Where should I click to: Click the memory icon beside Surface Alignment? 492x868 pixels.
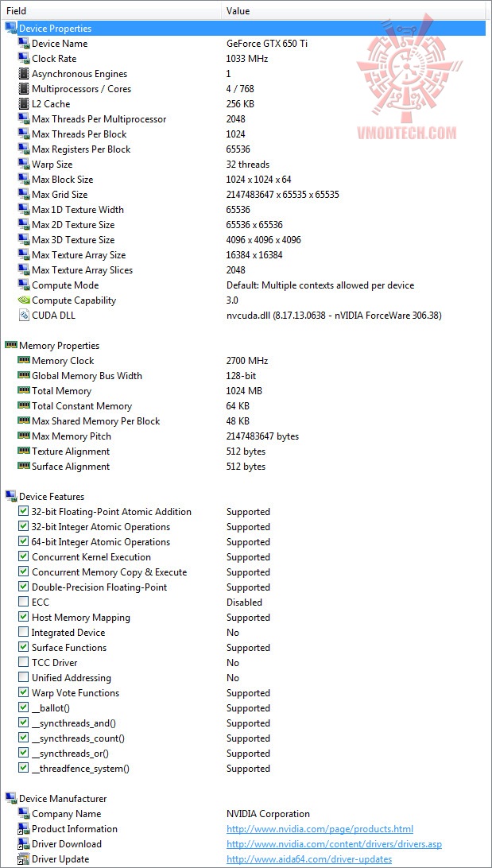click(x=24, y=466)
